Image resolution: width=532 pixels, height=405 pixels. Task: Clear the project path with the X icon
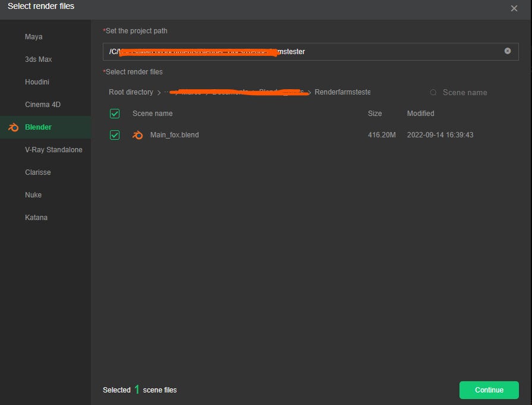508,51
